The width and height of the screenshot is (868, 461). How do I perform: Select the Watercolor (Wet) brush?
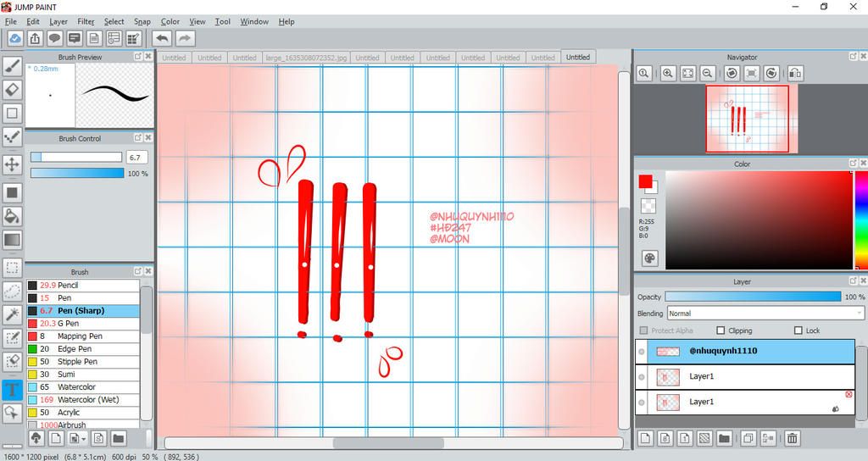coord(83,400)
